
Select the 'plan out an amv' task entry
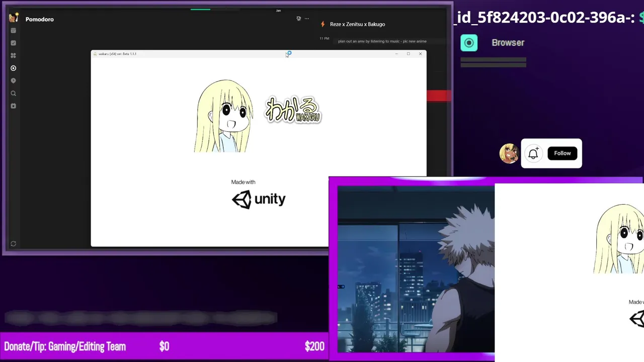click(382, 41)
